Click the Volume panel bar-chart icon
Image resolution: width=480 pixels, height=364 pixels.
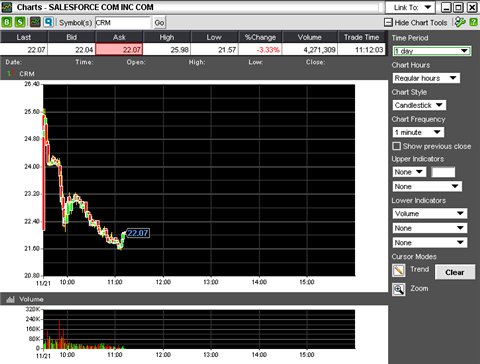[10, 299]
